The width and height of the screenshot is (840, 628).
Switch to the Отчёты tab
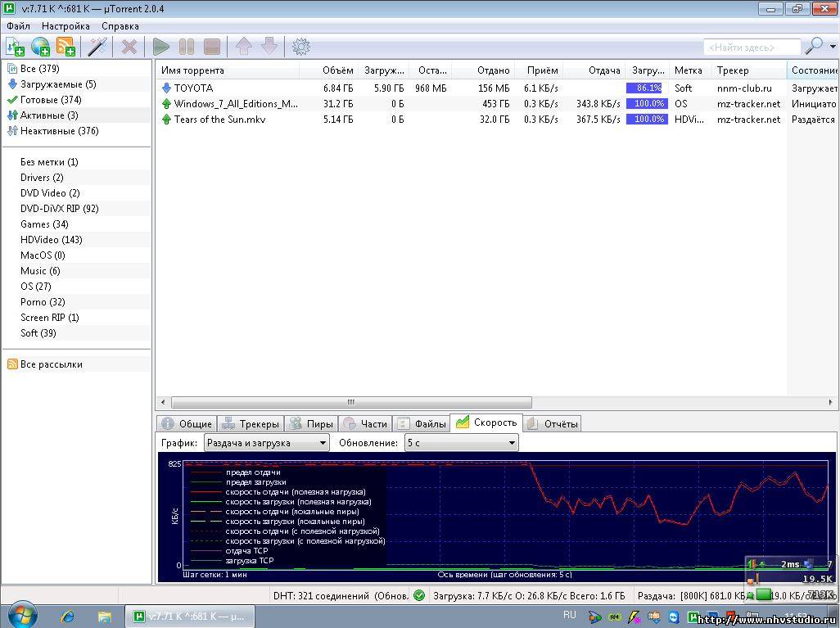pos(553,424)
